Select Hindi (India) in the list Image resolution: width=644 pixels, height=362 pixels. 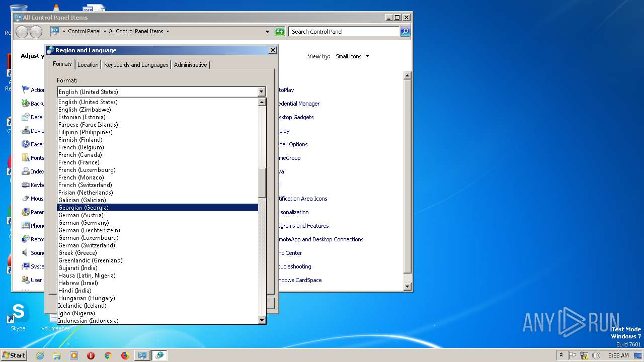pos(157,291)
